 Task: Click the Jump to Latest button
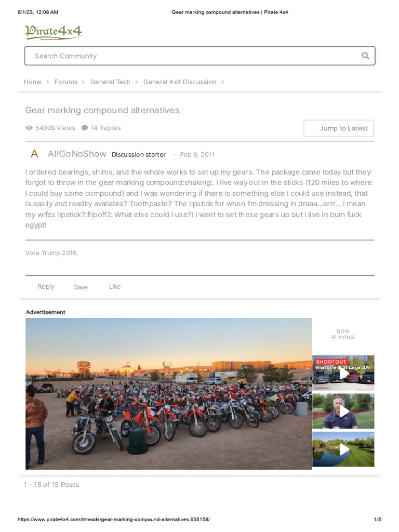[x=339, y=128]
